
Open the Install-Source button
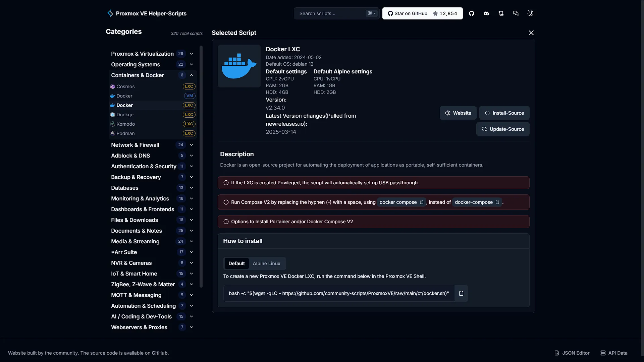504,113
